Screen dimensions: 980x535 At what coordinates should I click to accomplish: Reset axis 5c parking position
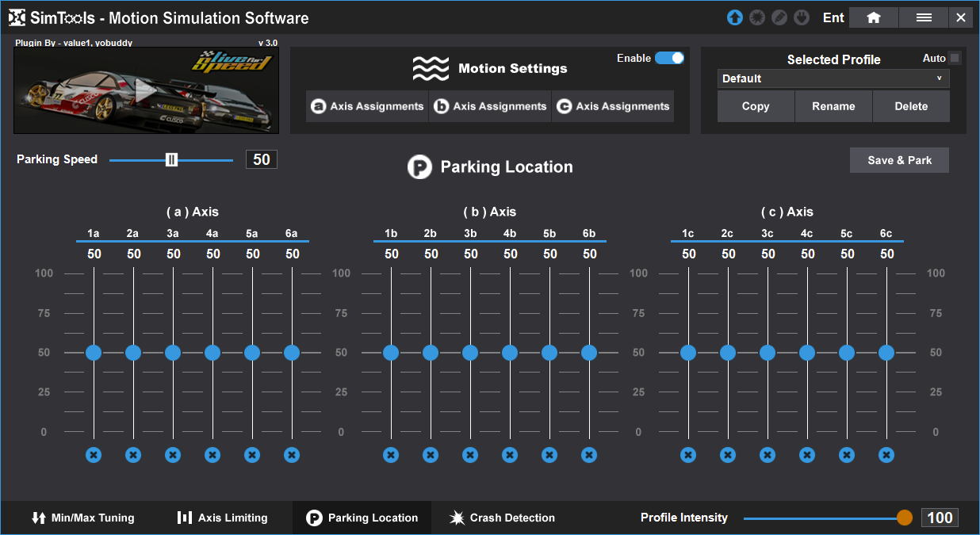[847, 455]
